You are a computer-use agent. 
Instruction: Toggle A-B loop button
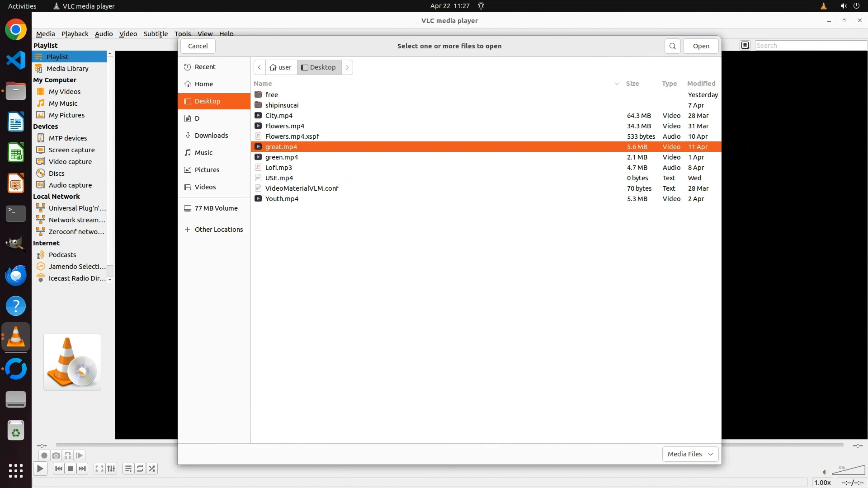click(68, 455)
